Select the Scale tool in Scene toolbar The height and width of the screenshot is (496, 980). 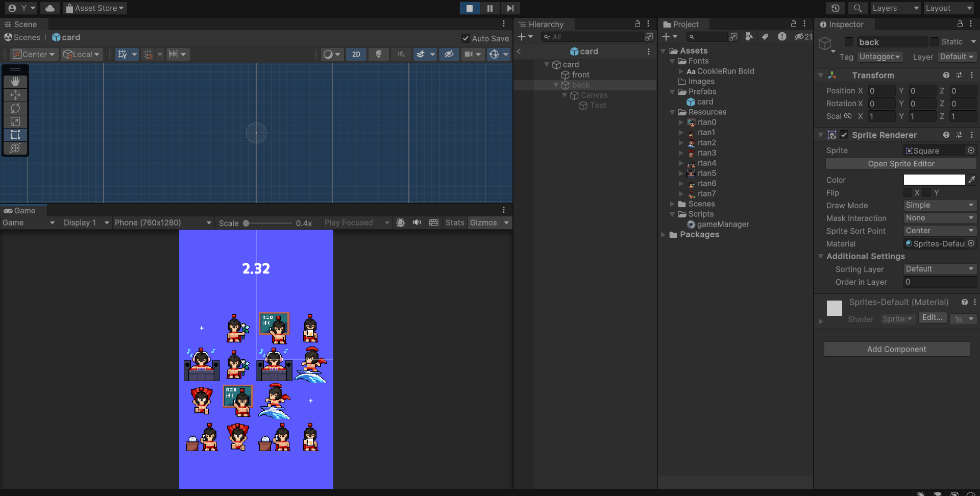click(15, 121)
